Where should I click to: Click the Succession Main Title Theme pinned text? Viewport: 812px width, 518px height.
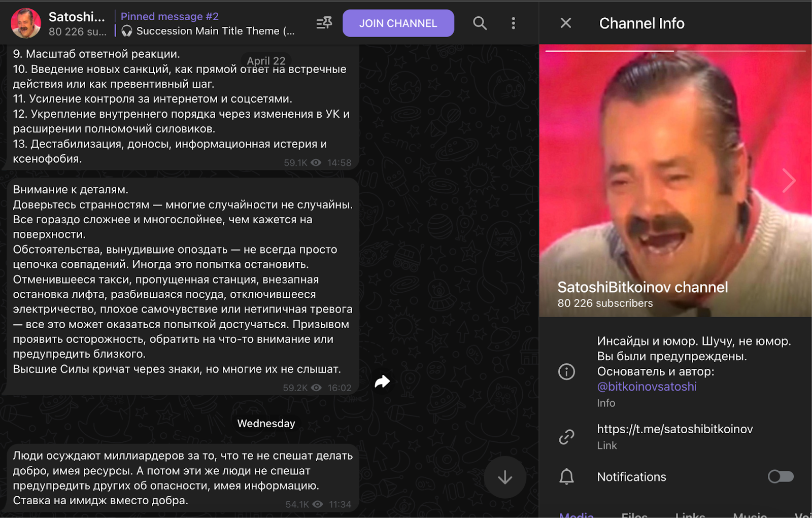pos(215,31)
